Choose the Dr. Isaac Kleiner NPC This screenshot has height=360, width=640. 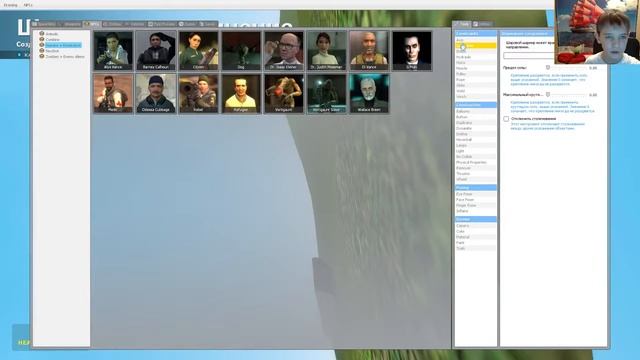(x=284, y=51)
